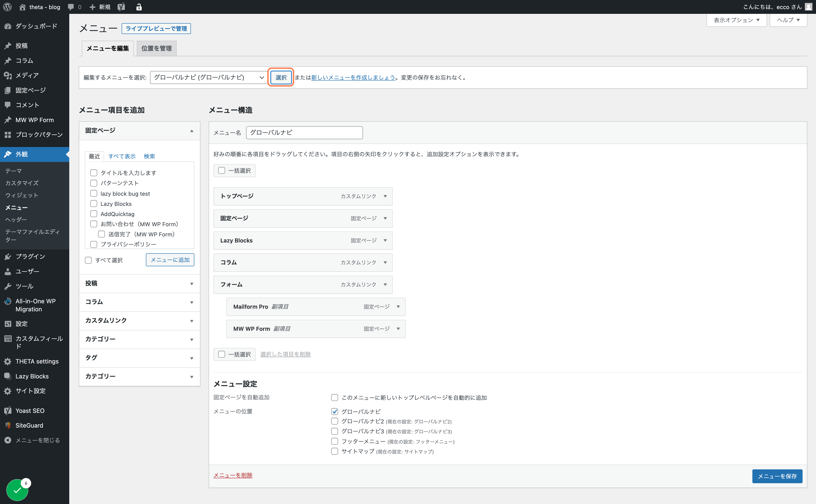Toggle the top 一括選択 checkbox
Screen dimensions: 816x504
pyautogui.click(x=222, y=170)
